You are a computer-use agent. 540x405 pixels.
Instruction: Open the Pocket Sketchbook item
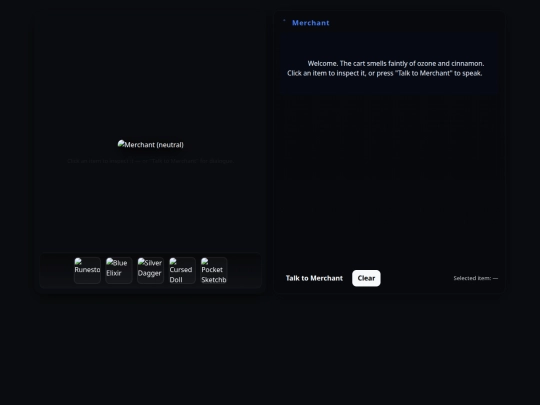coord(214,270)
